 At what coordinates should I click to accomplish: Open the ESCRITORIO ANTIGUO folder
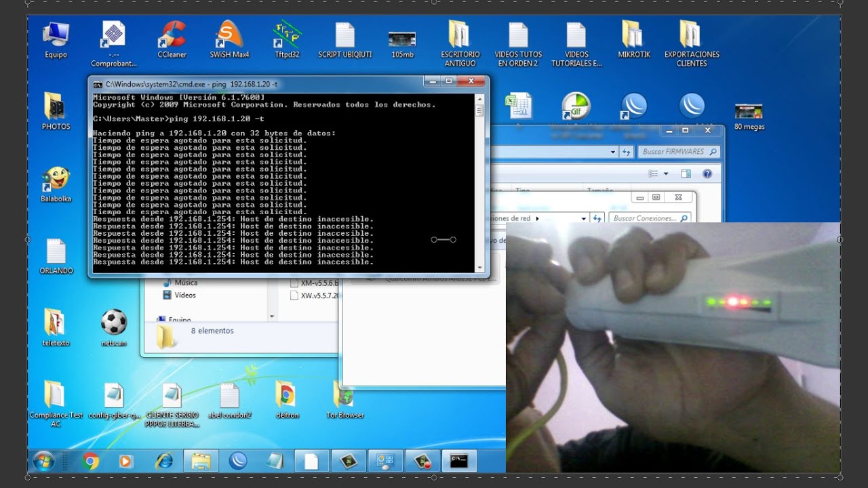460,43
